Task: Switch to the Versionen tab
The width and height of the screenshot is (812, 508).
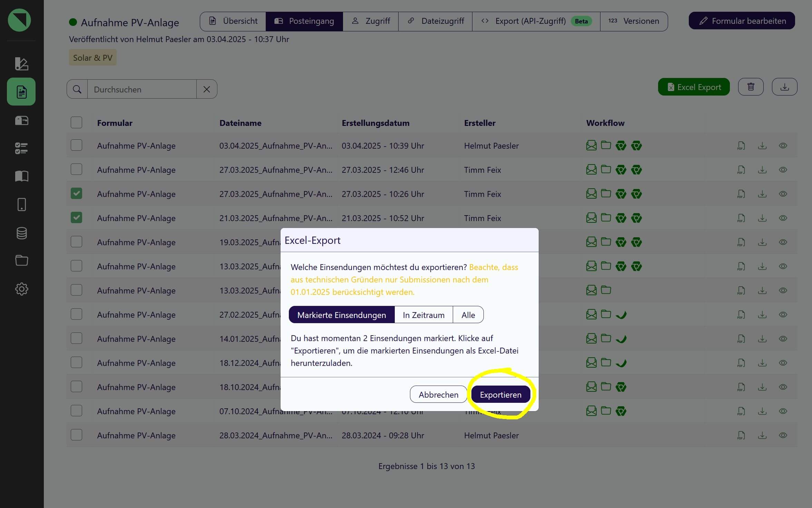Action: pyautogui.click(x=634, y=21)
